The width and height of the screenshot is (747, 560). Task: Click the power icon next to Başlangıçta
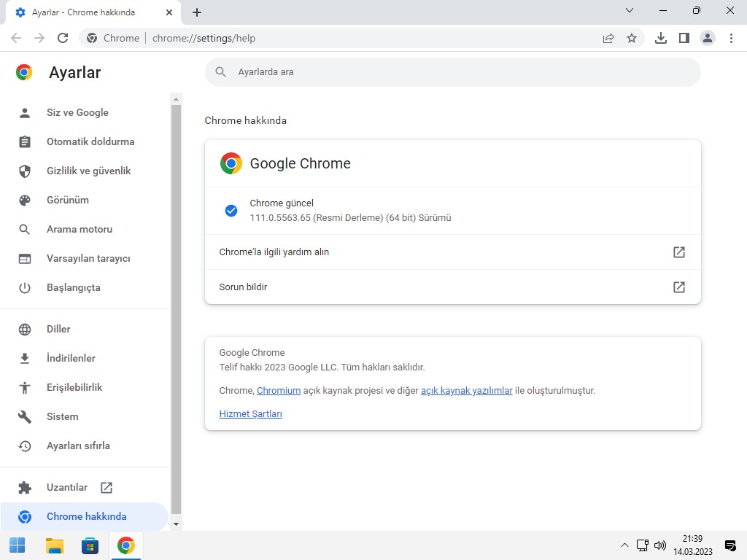(25, 288)
